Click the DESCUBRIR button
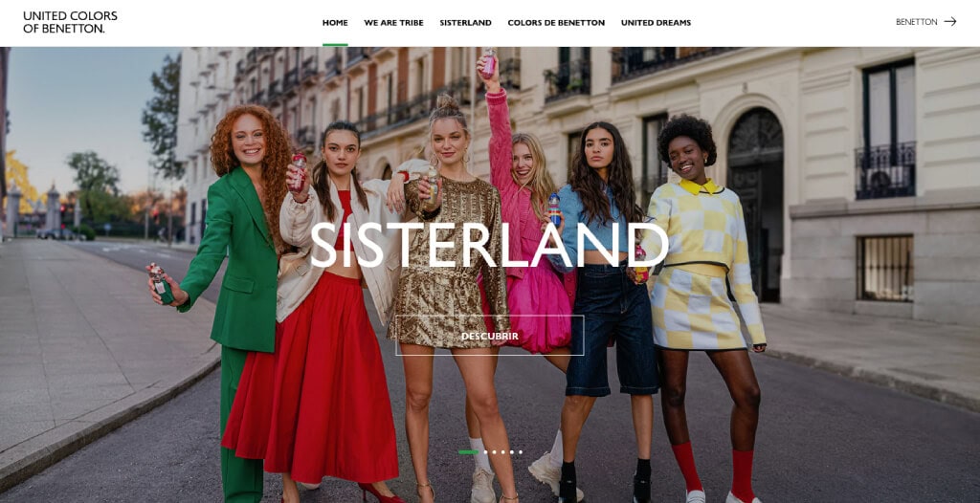The image size is (980, 503). [x=489, y=336]
